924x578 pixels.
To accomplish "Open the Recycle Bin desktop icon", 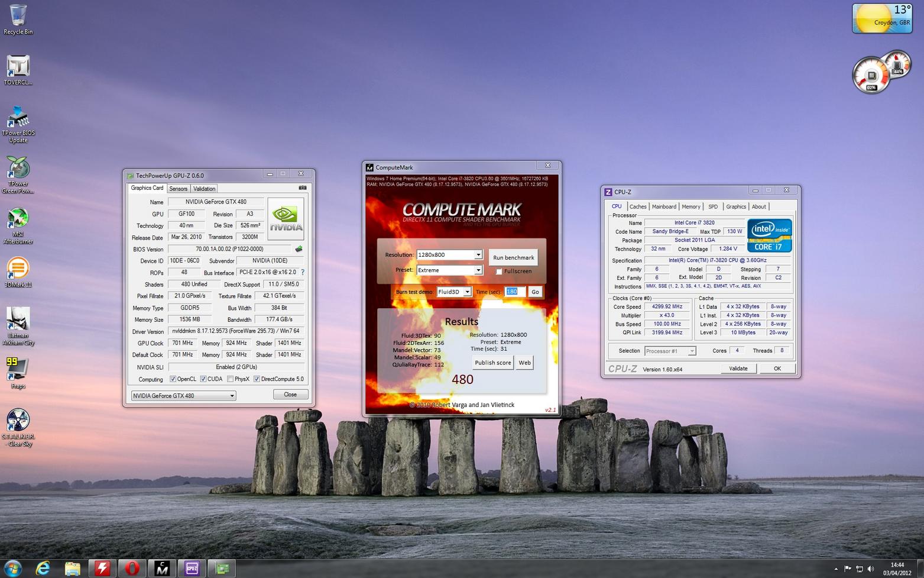I will click(x=18, y=20).
